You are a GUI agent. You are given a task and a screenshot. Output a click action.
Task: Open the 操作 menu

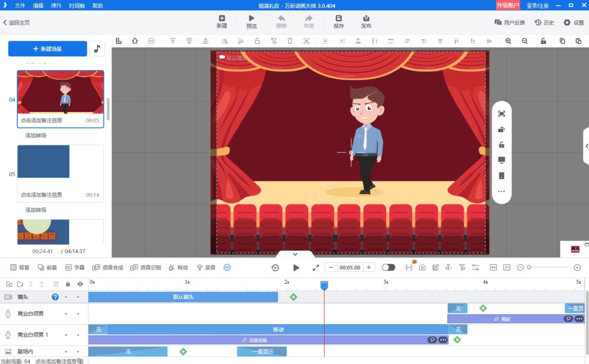click(56, 6)
